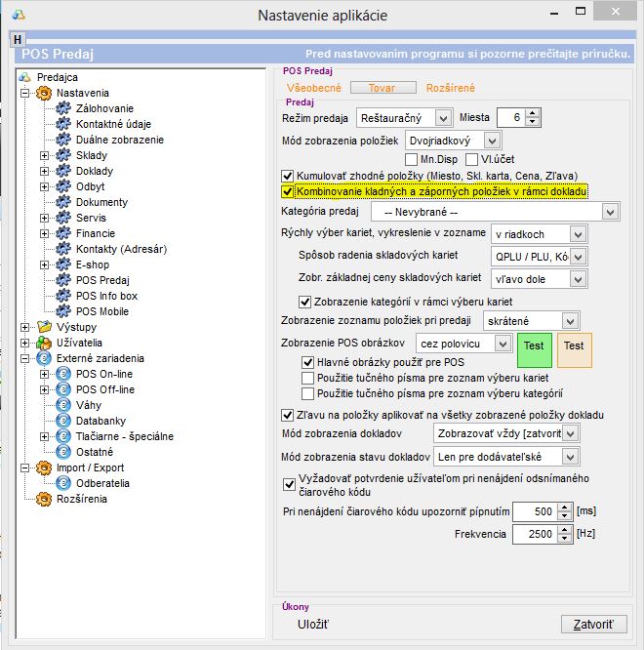Disable Kumulovať zhodné položky checkbox
This screenshot has width=644, height=650.
point(288,176)
